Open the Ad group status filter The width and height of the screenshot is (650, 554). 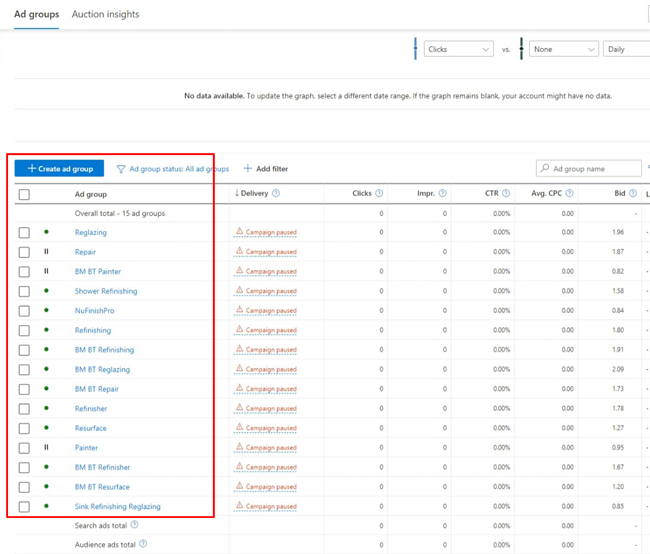(179, 169)
